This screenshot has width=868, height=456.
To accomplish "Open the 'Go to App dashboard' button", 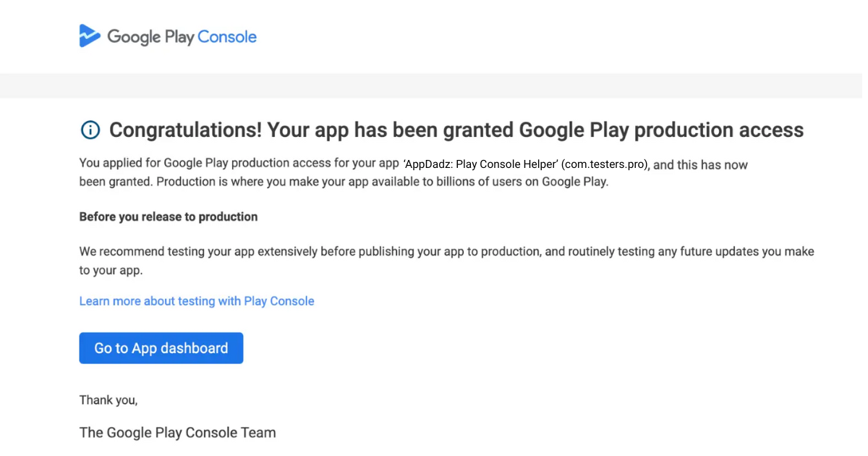I will point(161,348).
